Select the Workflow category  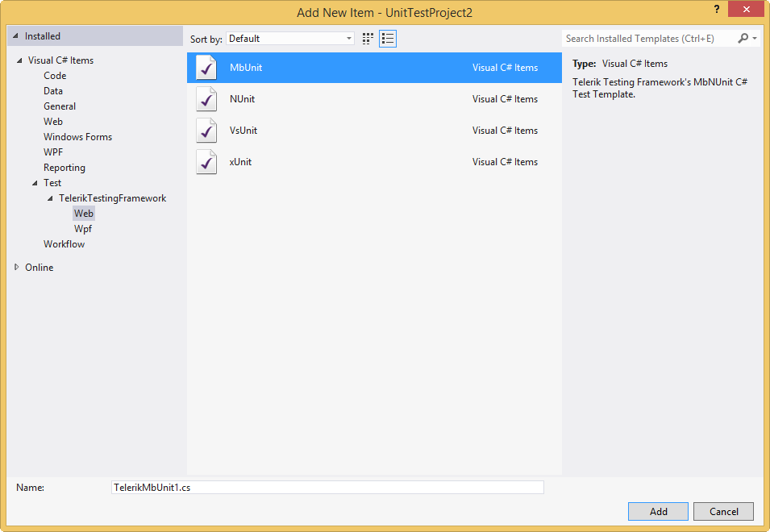tap(64, 244)
